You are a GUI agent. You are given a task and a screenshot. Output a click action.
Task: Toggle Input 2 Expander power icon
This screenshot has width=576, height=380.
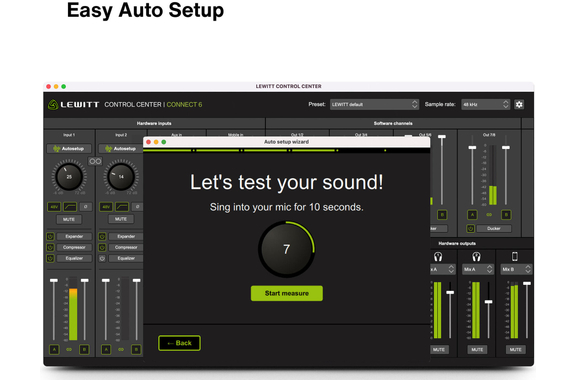point(102,236)
